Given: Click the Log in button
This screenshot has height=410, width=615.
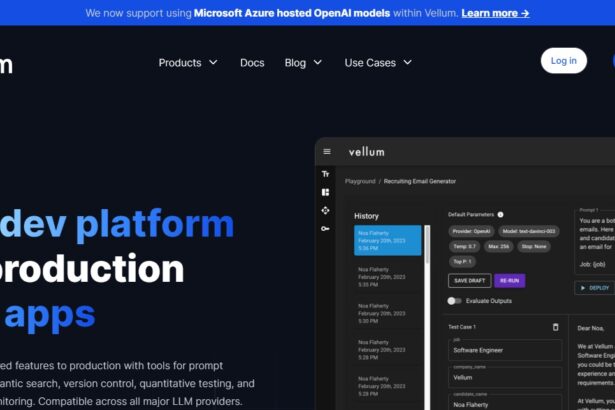Looking at the screenshot, I should tap(564, 61).
